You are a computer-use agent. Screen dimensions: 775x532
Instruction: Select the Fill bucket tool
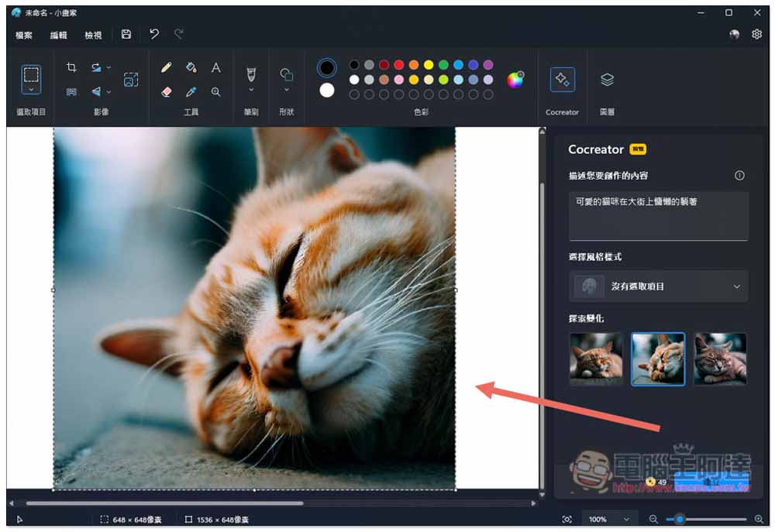pyautogui.click(x=191, y=67)
